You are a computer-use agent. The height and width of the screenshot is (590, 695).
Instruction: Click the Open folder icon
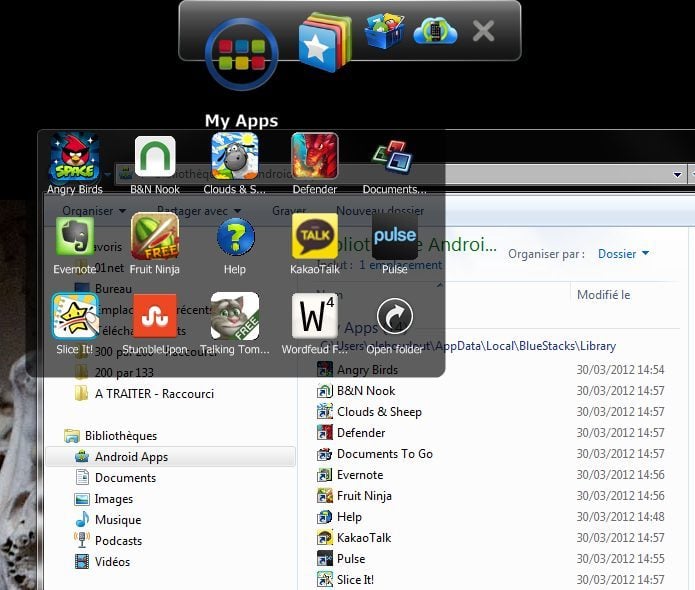[394, 317]
